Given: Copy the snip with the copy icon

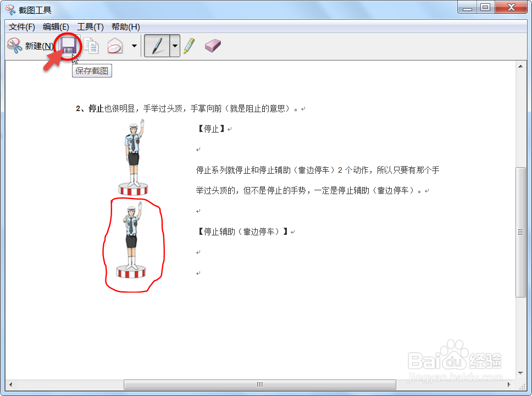Looking at the screenshot, I should (91, 46).
